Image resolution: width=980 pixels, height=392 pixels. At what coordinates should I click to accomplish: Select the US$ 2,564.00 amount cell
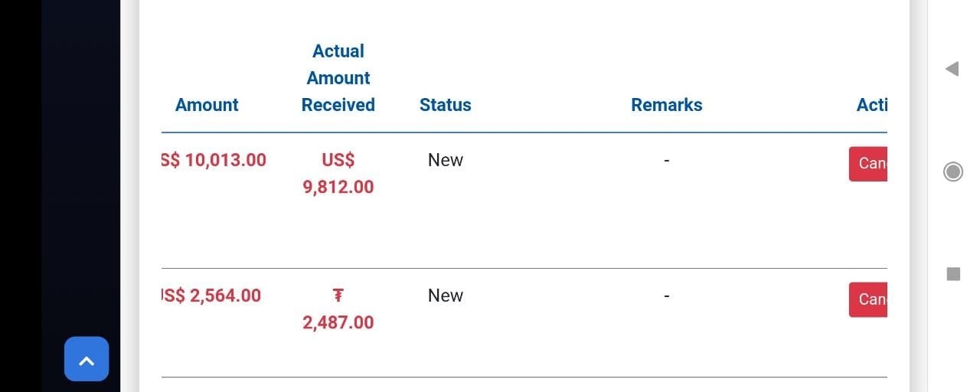point(211,296)
